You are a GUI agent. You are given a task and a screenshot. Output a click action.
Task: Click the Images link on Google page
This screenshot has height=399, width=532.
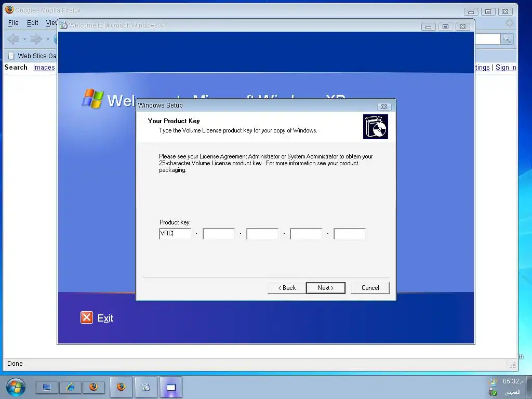tap(44, 67)
